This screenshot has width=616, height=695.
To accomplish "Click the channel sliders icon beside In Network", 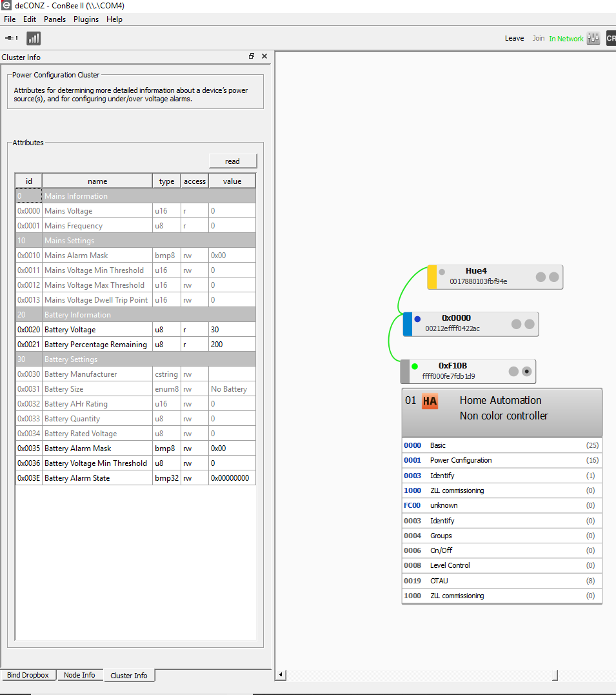I will (592, 38).
